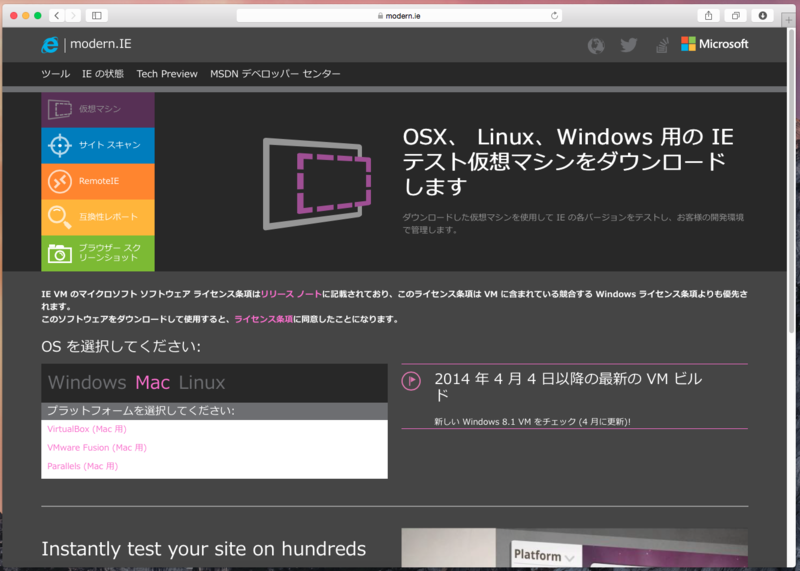Click the OS を選択してください heading
This screenshot has width=800, height=571.
click(121, 347)
